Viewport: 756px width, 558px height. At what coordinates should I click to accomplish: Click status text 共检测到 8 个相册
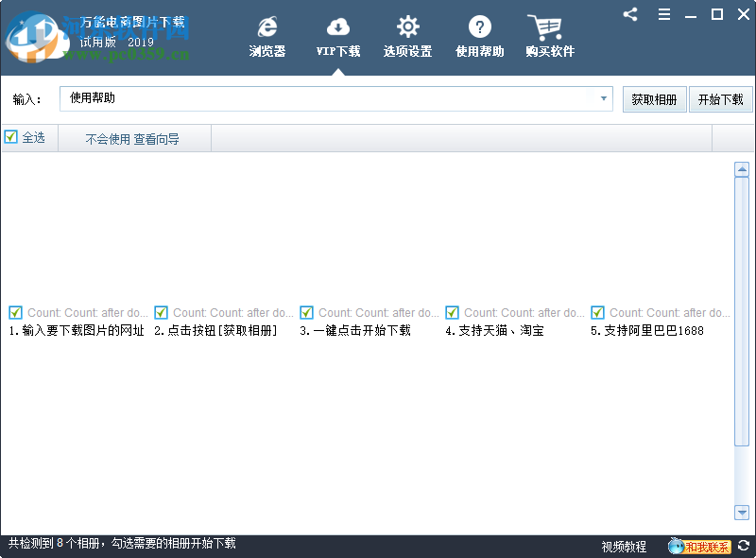point(54,543)
